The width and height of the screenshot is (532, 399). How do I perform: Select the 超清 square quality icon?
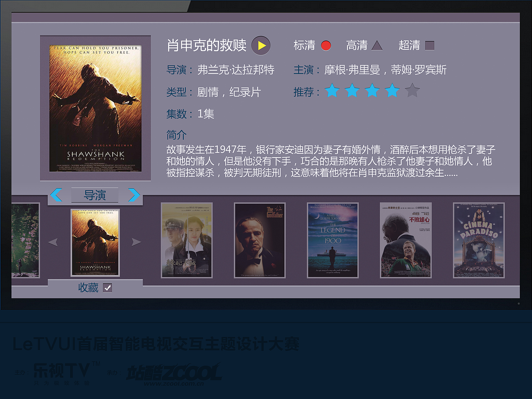tap(429, 45)
